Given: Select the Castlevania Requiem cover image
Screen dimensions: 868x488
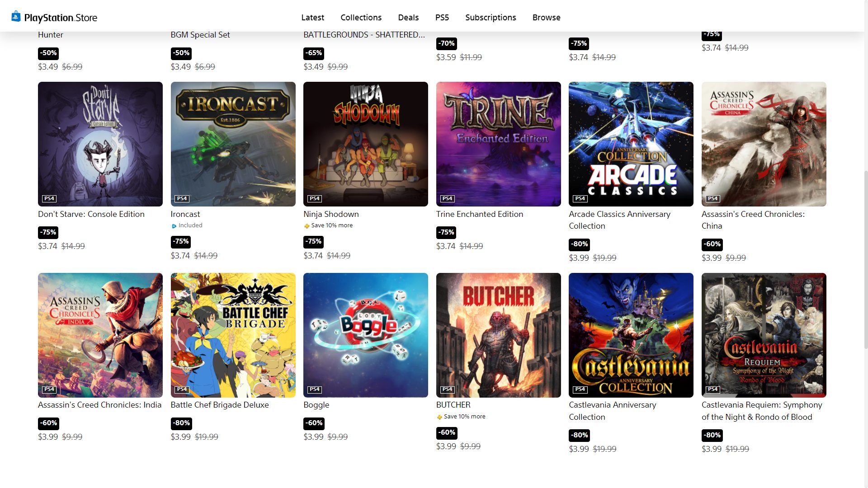Looking at the screenshot, I should (x=764, y=335).
